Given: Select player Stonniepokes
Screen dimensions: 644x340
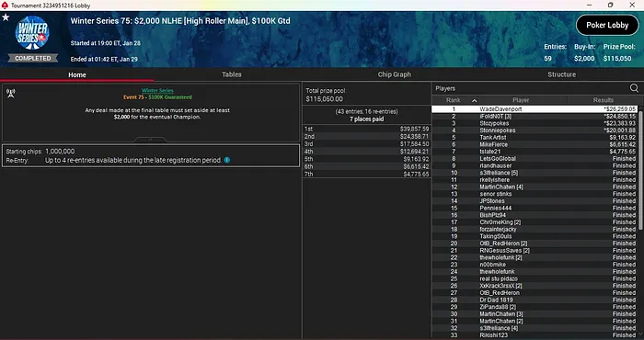Looking at the screenshot, I should (x=535, y=130).
